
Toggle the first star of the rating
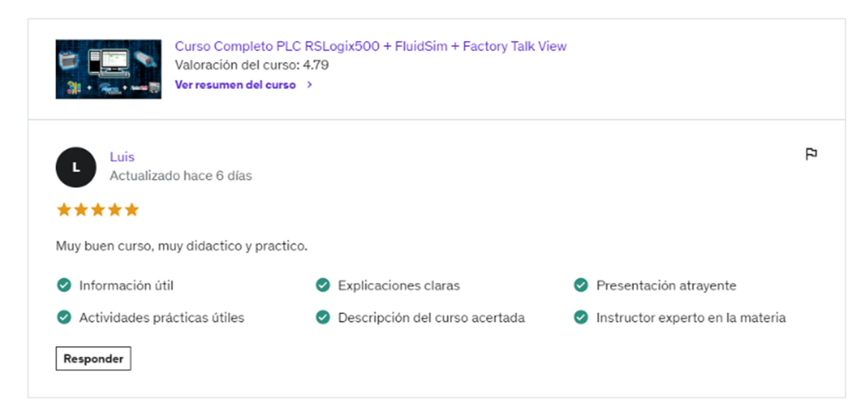click(x=64, y=209)
